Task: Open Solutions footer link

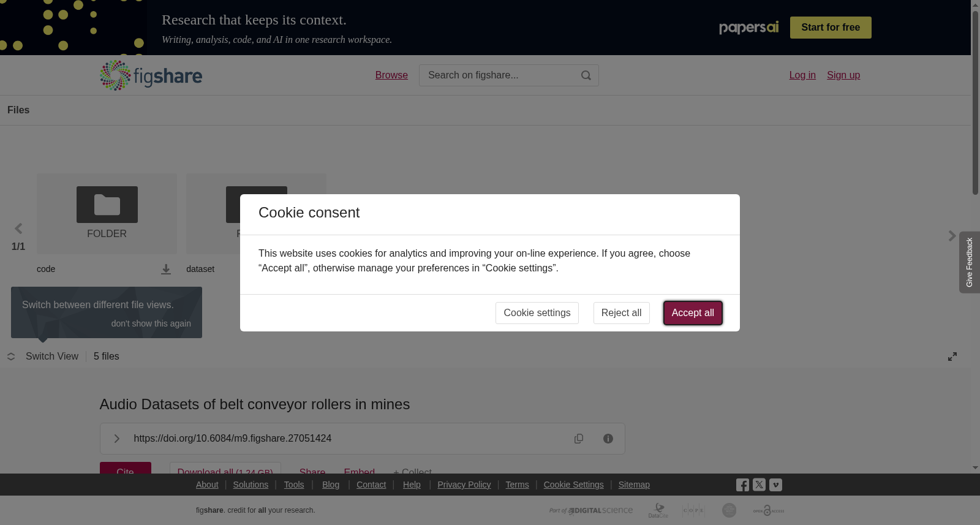Action: (x=251, y=485)
